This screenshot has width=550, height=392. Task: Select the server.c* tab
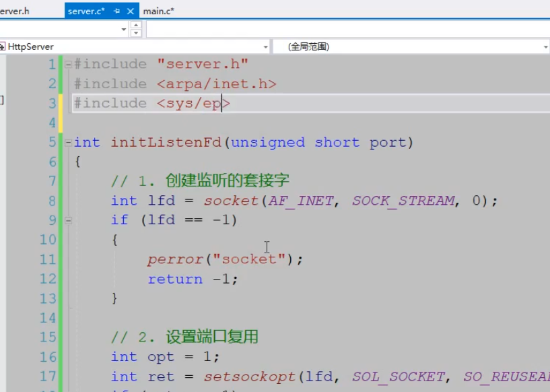pos(86,11)
